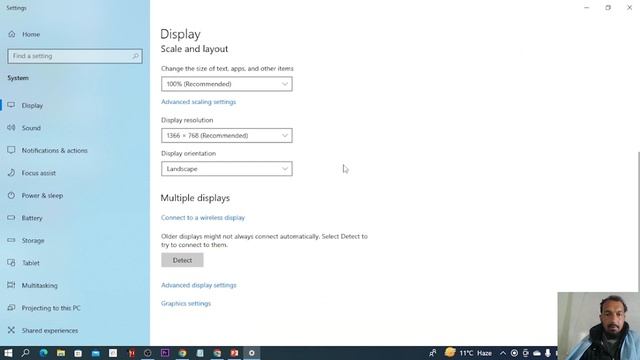Open Battery settings page

[x=75, y=218]
